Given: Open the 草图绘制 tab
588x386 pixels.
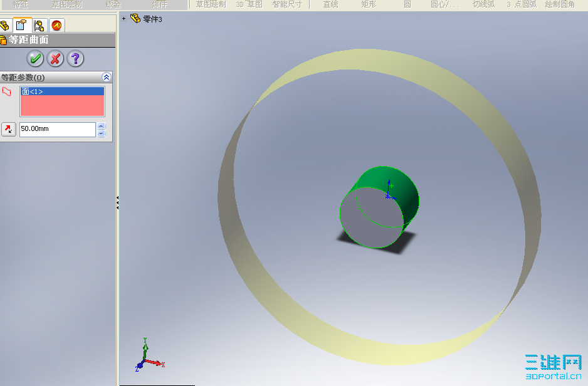Looking at the screenshot, I should [66, 4].
